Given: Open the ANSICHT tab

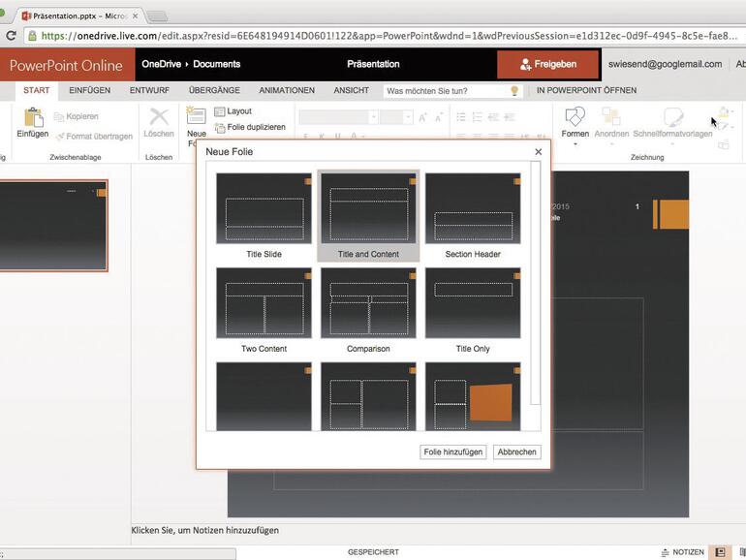Looking at the screenshot, I should click(x=351, y=90).
